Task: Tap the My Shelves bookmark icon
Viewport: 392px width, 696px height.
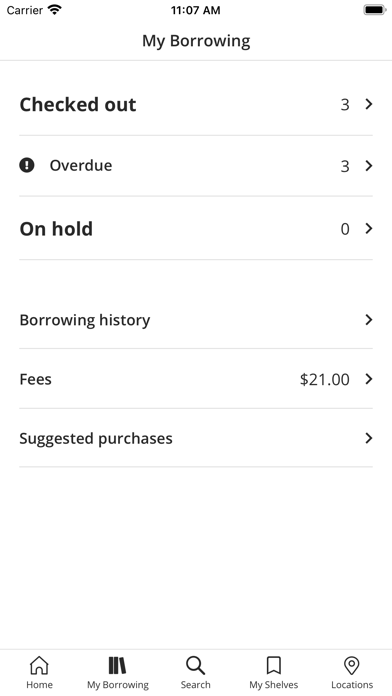Action: 273,665
